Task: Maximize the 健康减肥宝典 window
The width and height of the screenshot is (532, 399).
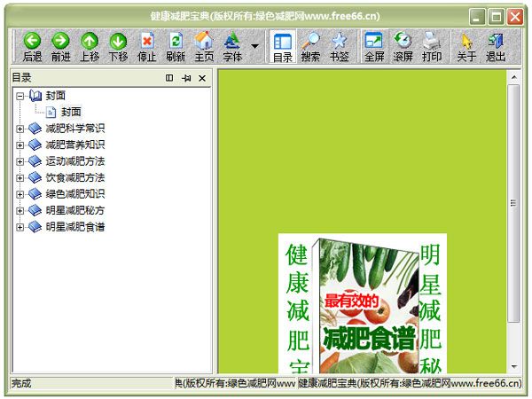Action: pos(496,17)
